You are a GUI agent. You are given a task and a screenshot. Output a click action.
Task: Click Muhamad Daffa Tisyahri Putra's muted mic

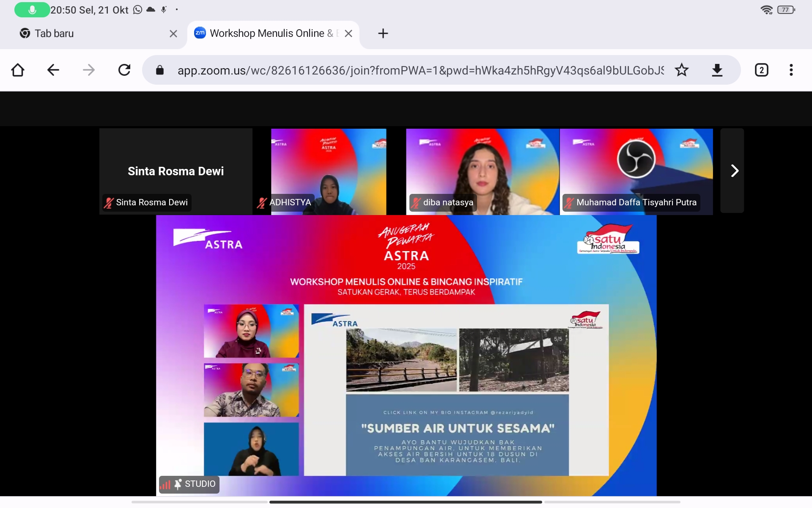click(x=569, y=203)
